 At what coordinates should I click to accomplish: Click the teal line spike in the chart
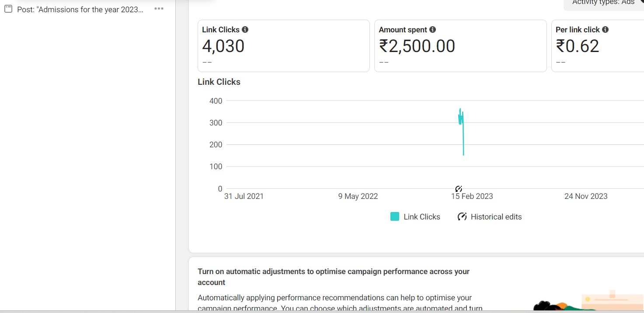coord(461,131)
